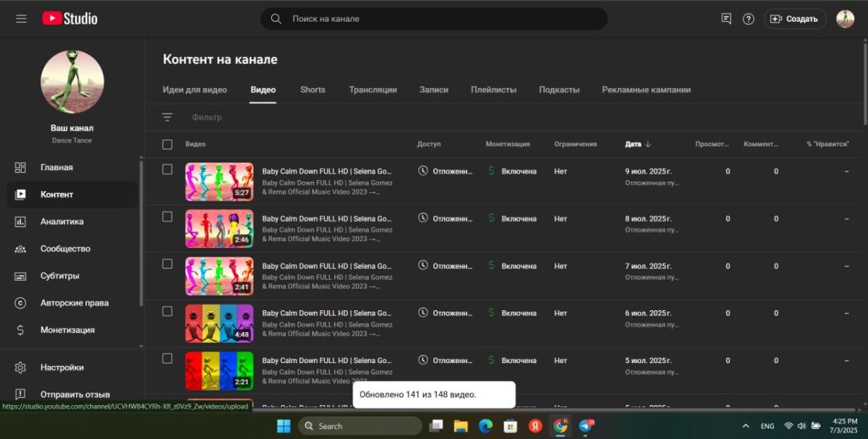This screenshot has width=868, height=439.
Task: Click the Windows taskbar Search box
Action: click(x=360, y=426)
